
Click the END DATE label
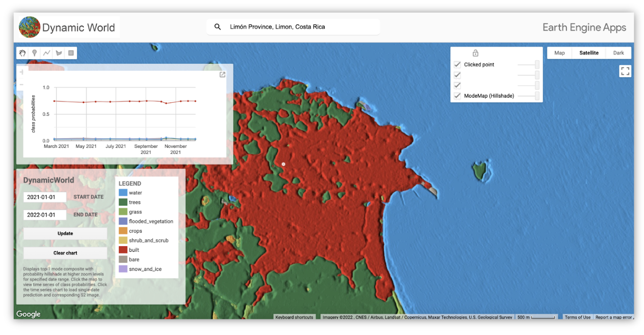coord(86,215)
